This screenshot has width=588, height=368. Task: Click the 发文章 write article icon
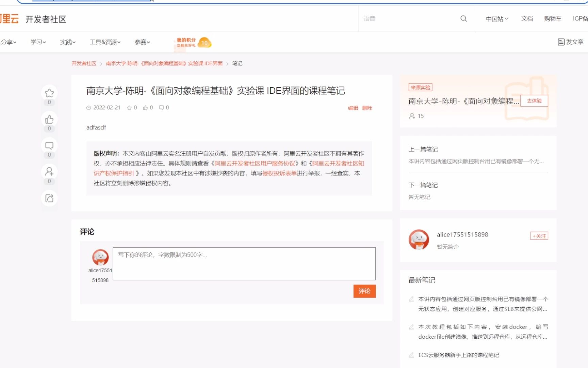tap(561, 42)
